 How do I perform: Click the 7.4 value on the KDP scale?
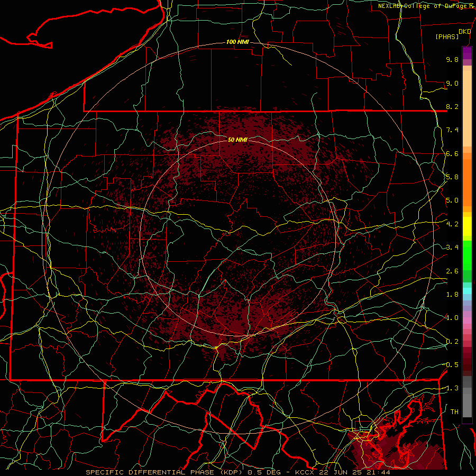[452, 130]
